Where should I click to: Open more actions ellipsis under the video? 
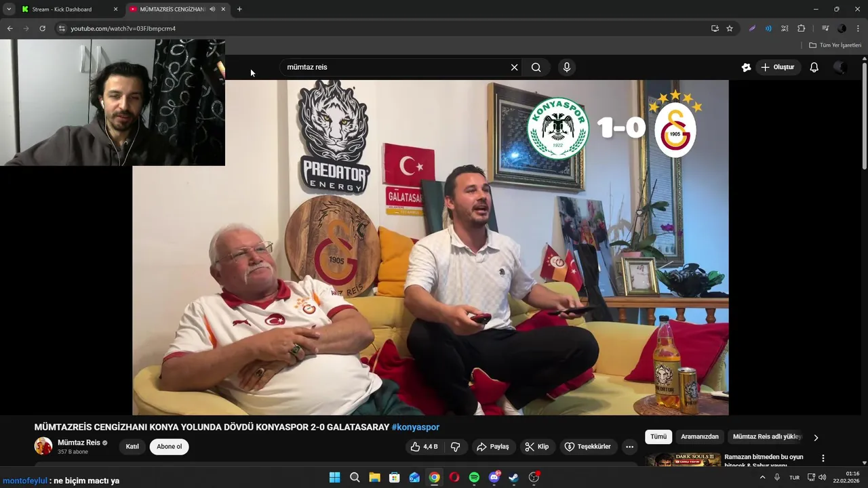tap(629, 447)
